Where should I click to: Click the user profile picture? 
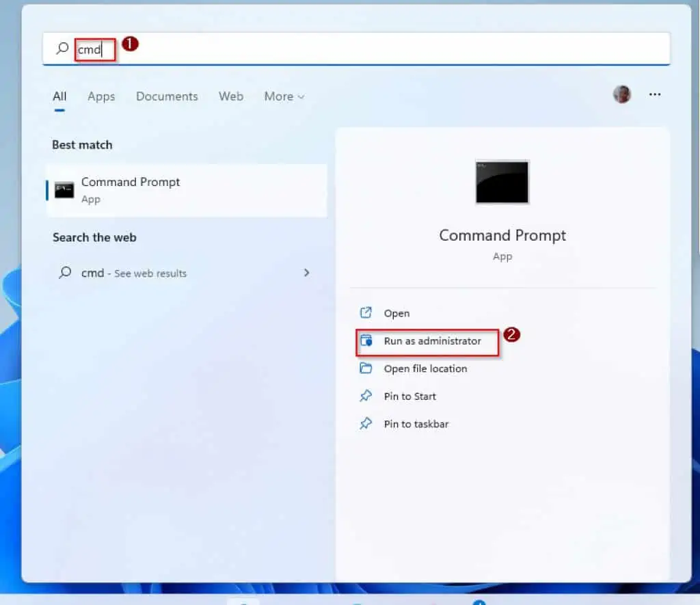(621, 95)
